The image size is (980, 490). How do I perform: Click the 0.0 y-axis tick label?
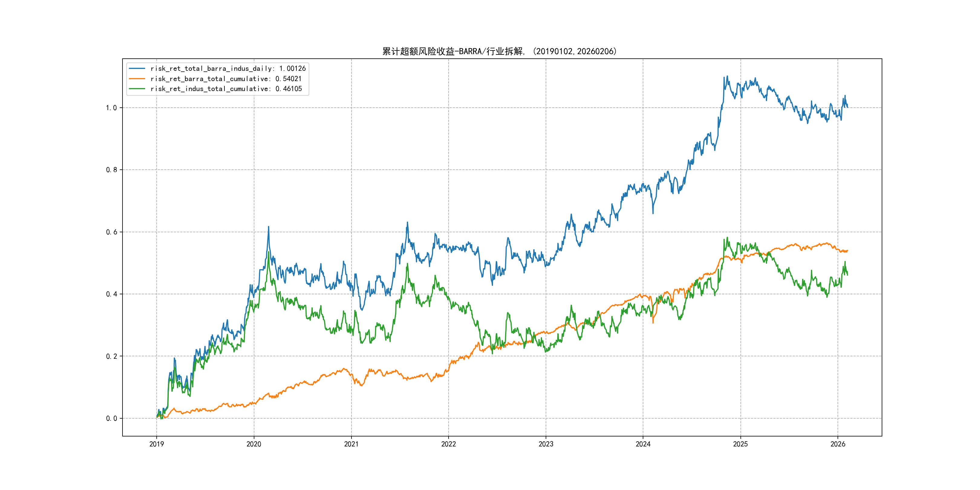pyautogui.click(x=111, y=419)
